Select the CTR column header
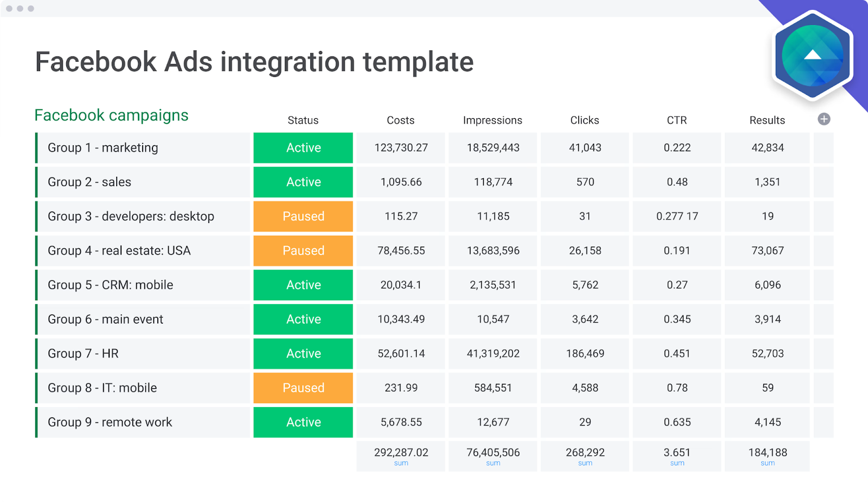The width and height of the screenshot is (868, 502). pos(676,120)
